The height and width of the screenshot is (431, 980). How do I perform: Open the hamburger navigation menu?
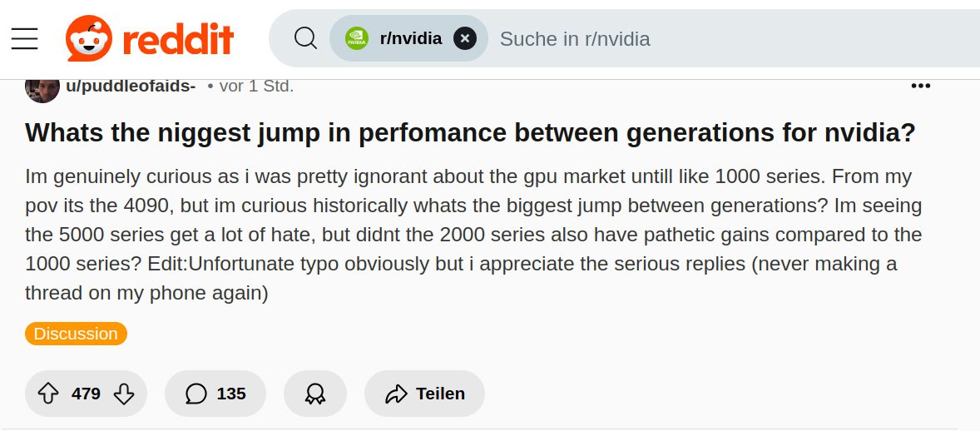click(25, 38)
